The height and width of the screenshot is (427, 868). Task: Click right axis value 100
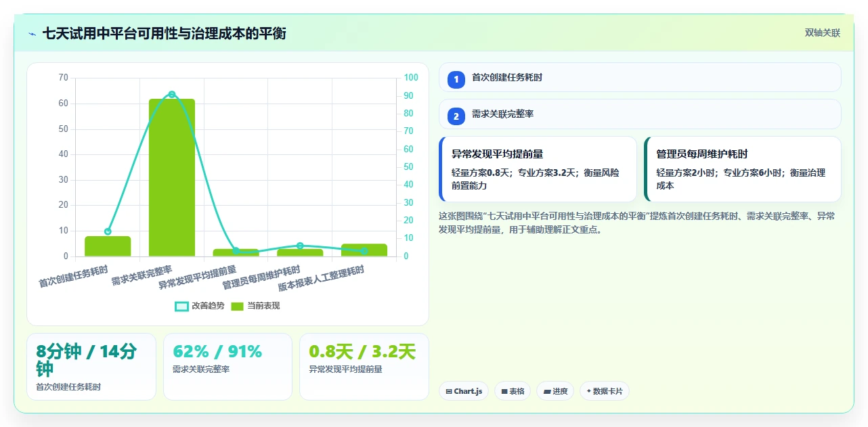pyautogui.click(x=412, y=78)
